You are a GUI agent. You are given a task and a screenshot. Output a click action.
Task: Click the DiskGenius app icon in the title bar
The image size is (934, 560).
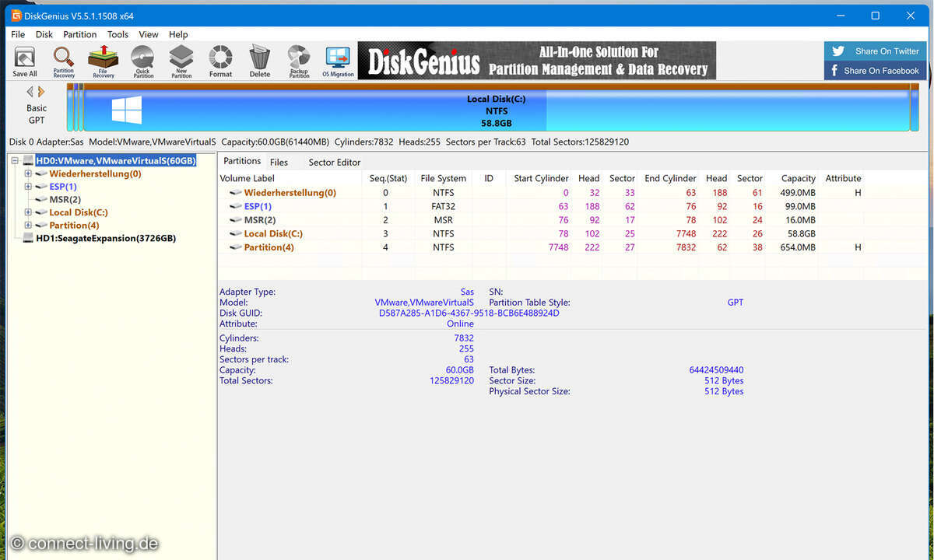point(16,16)
